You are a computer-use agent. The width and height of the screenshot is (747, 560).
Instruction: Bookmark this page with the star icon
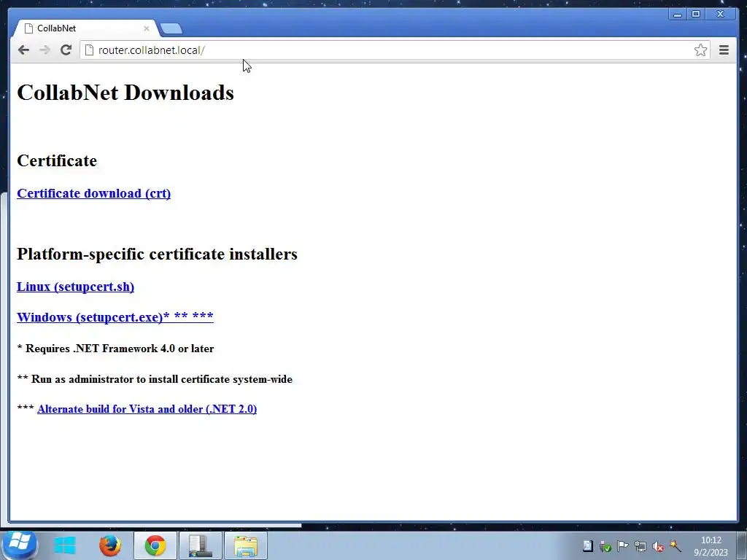700,50
